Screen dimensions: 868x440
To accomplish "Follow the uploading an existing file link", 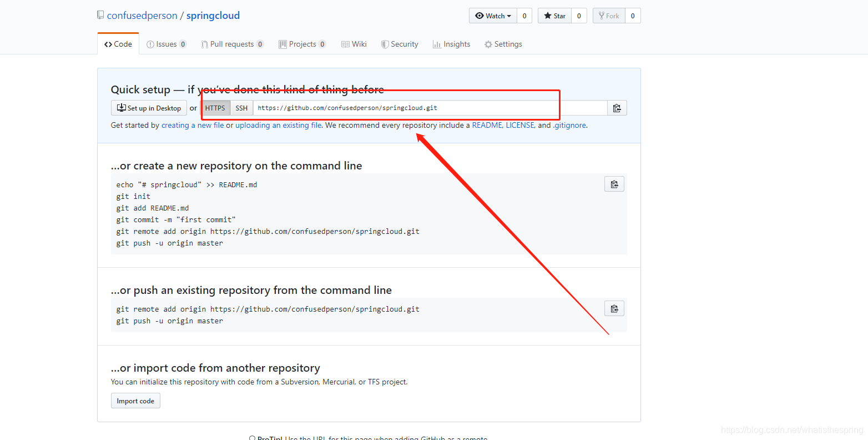I will point(279,125).
